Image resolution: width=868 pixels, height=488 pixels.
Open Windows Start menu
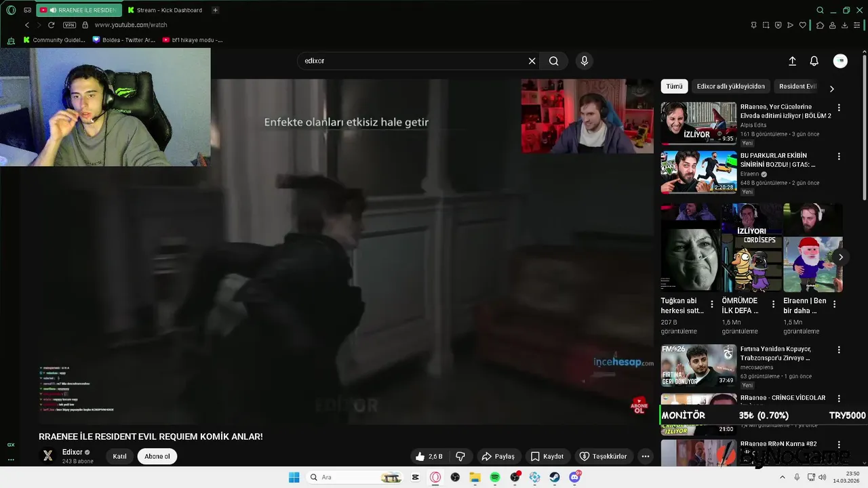click(294, 477)
